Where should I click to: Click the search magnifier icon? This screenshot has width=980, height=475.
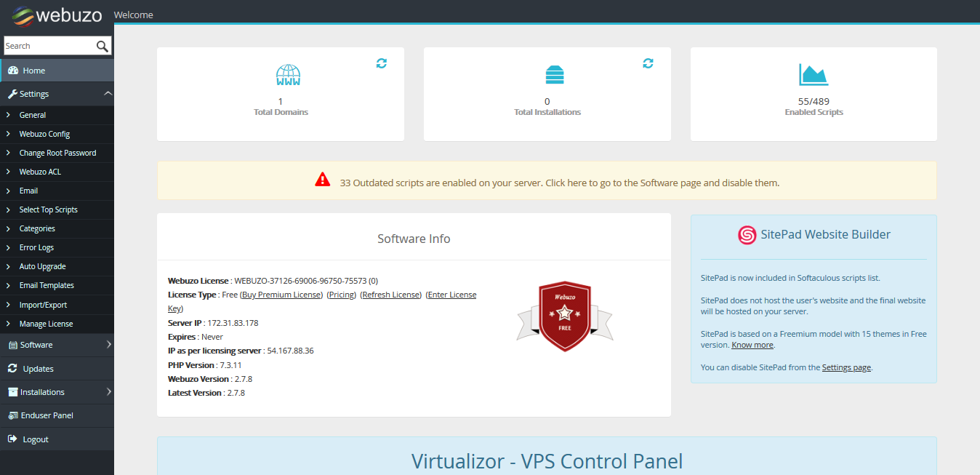tap(103, 46)
